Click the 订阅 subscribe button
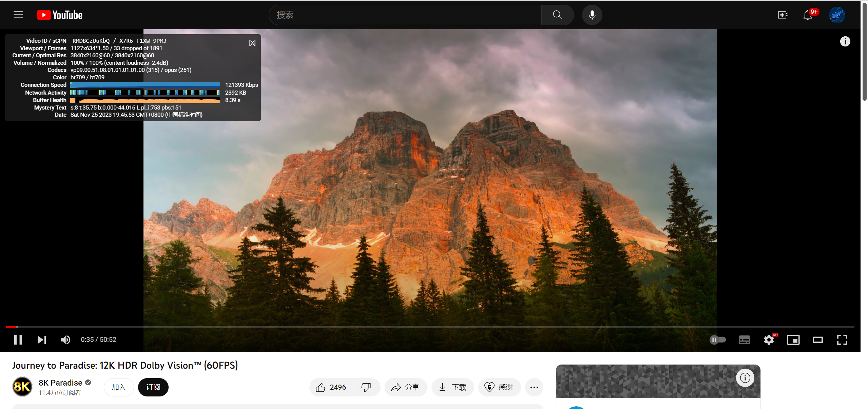The image size is (868, 409). click(153, 387)
